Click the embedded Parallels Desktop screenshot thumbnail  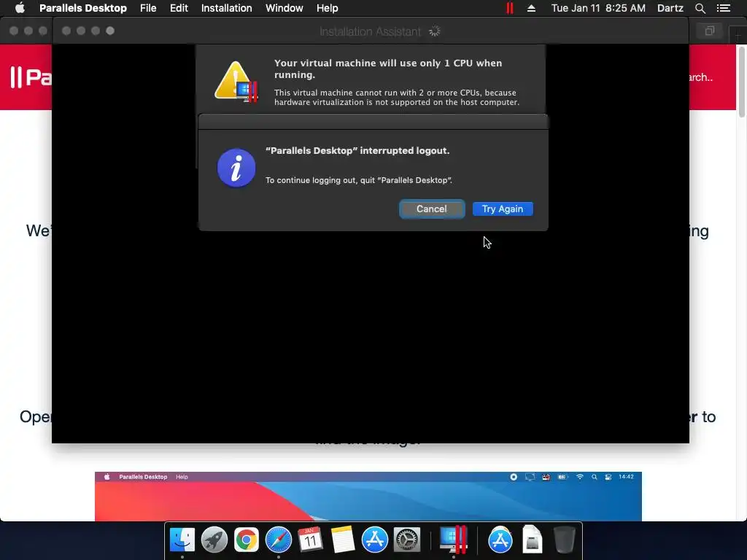click(x=368, y=496)
